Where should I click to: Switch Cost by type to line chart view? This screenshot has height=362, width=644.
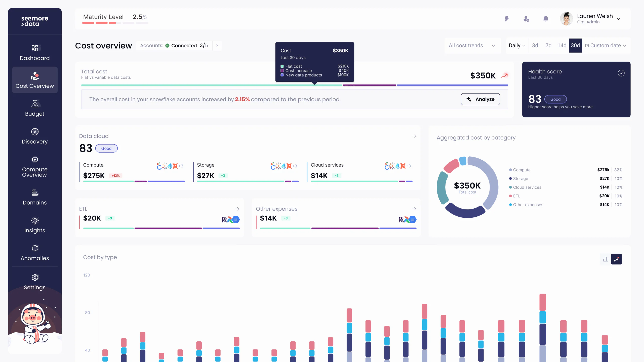(616, 259)
